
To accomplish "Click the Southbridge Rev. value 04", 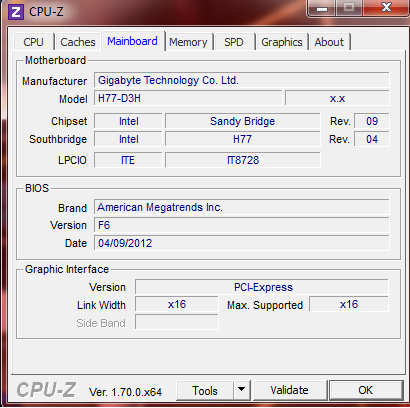I will pyautogui.click(x=372, y=139).
